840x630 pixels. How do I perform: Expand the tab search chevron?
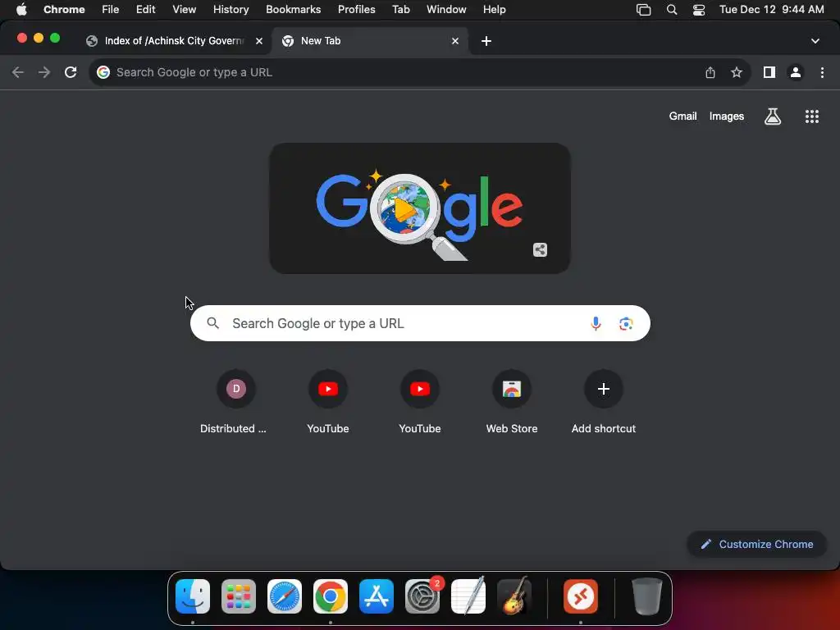click(x=815, y=41)
